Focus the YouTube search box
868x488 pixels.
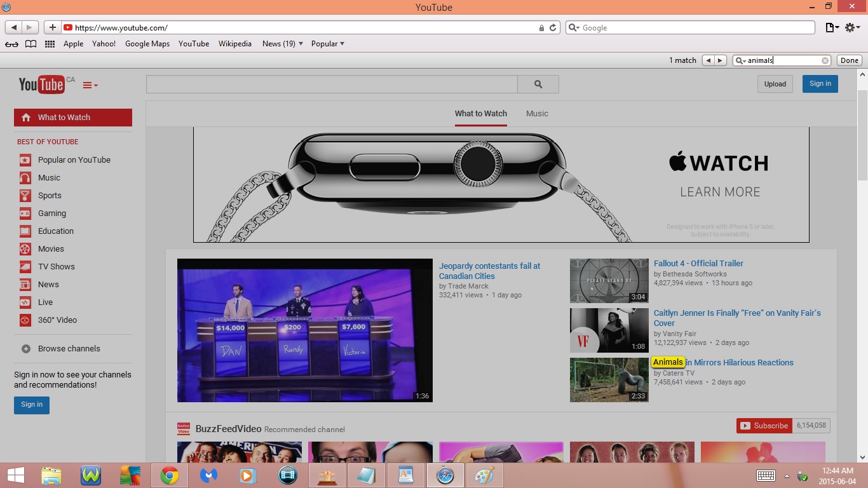pyautogui.click(x=332, y=84)
